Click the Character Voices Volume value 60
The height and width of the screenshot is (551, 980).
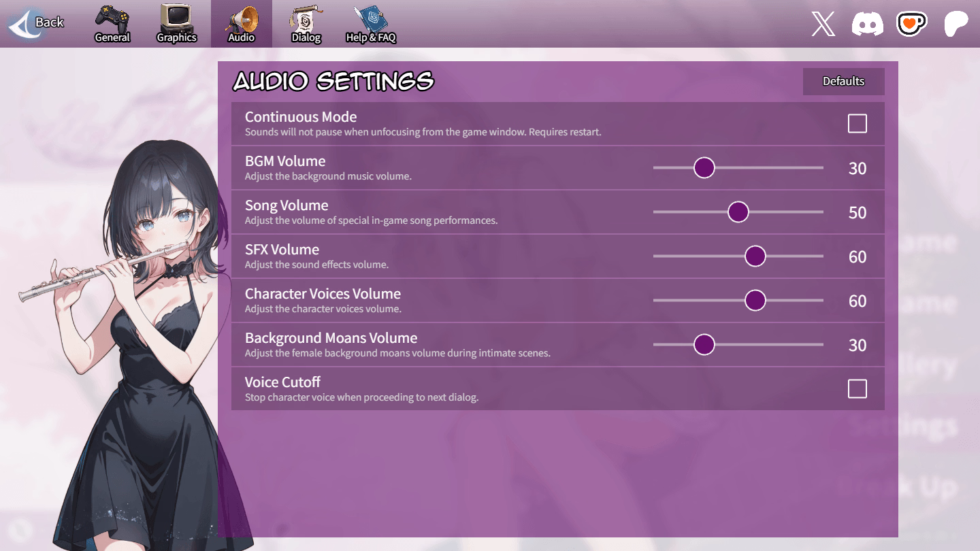point(857,301)
